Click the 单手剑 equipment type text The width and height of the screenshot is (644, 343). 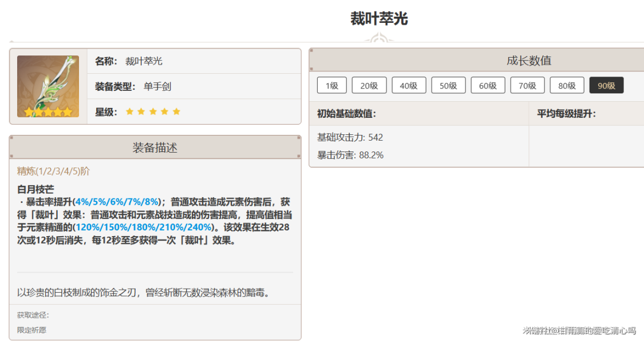tap(157, 87)
